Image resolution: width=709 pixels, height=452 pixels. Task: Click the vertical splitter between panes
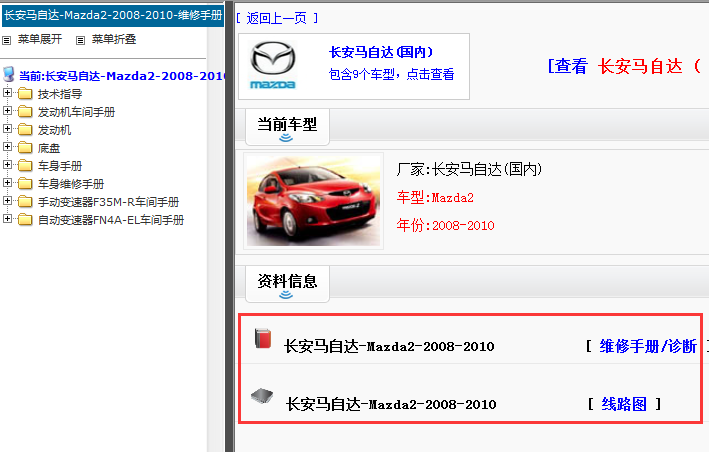(x=229, y=226)
